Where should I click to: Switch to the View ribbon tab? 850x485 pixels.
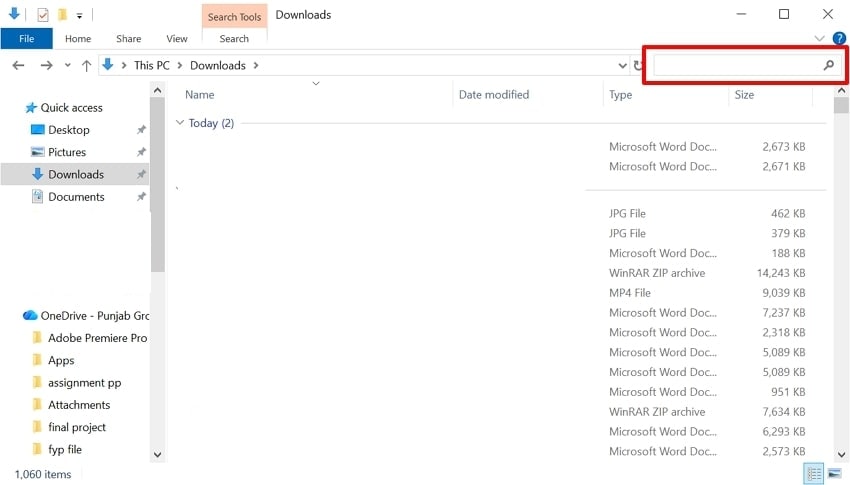click(177, 38)
